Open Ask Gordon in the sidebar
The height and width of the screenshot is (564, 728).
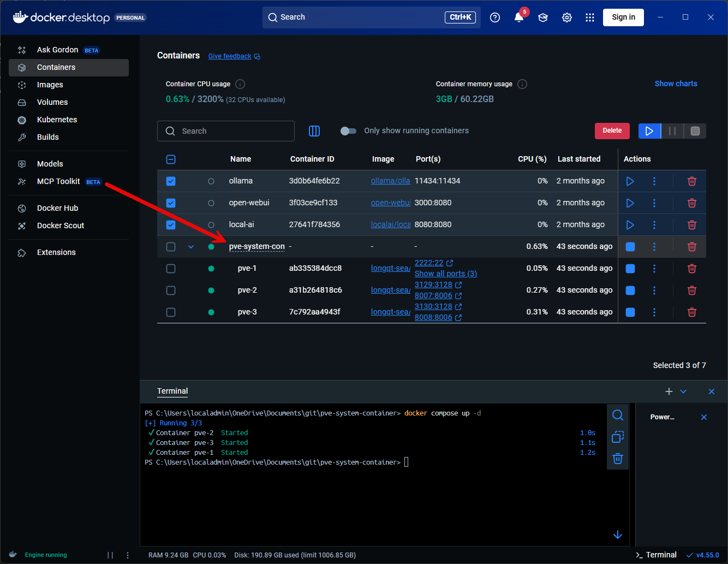click(x=69, y=50)
